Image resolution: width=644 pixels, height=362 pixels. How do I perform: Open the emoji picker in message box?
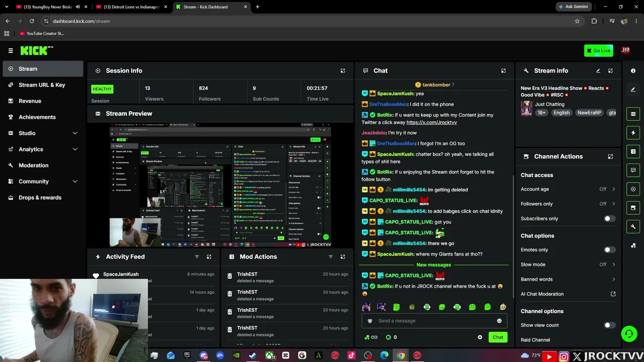tap(499, 321)
